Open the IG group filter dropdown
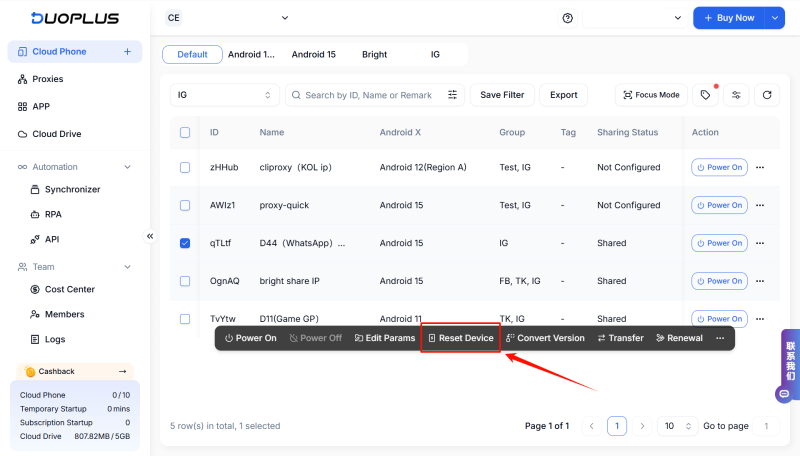The height and width of the screenshot is (456, 800). 224,95
